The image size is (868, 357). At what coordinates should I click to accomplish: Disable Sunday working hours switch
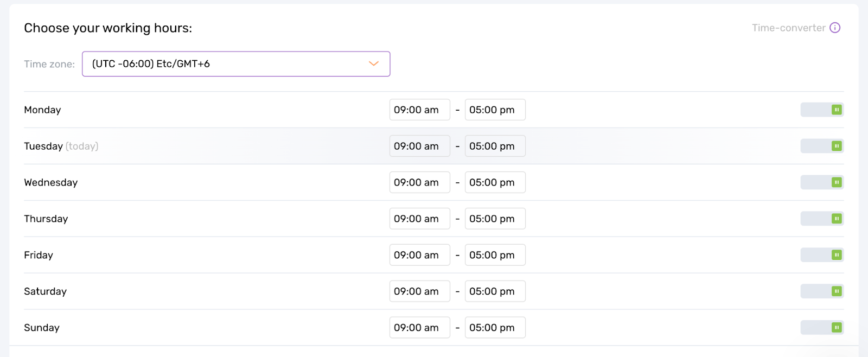pos(822,328)
